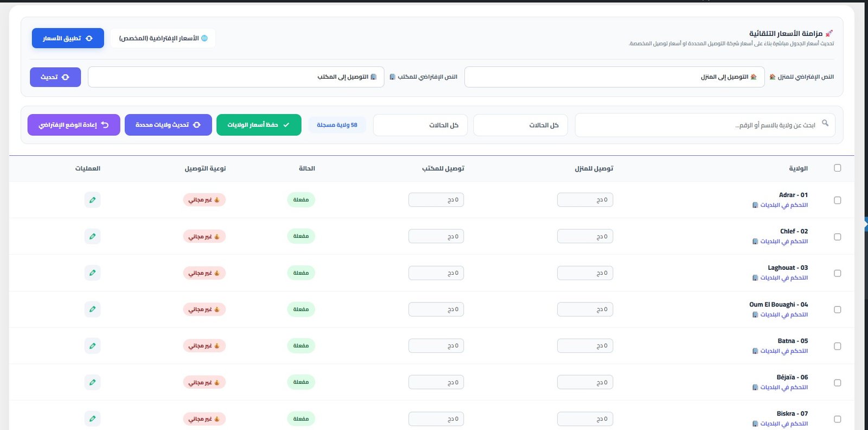Click the edit pencil for Béjaïa - 06

pyautogui.click(x=93, y=382)
